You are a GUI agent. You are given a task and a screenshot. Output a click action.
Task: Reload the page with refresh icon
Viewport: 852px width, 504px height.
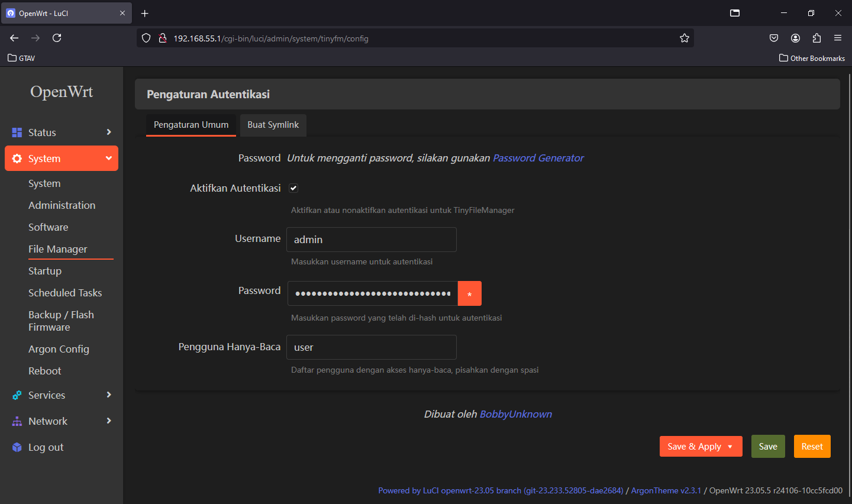click(x=57, y=38)
